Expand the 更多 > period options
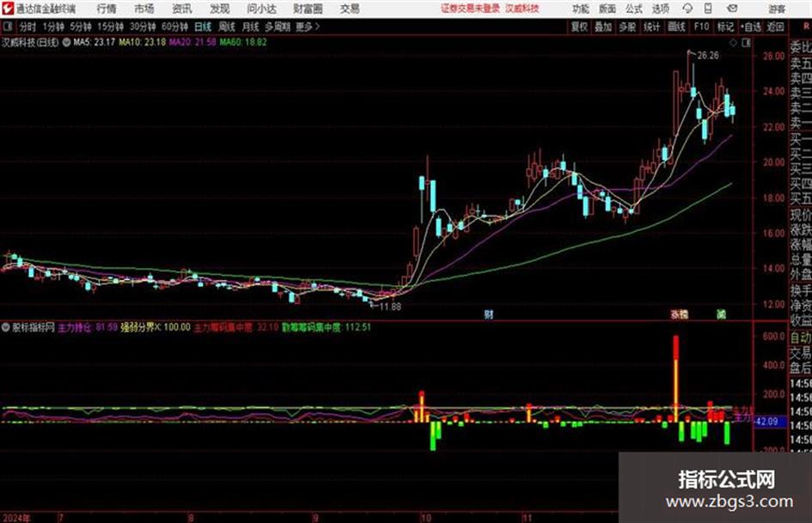Image resolution: width=812 pixels, height=523 pixels. point(308,27)
